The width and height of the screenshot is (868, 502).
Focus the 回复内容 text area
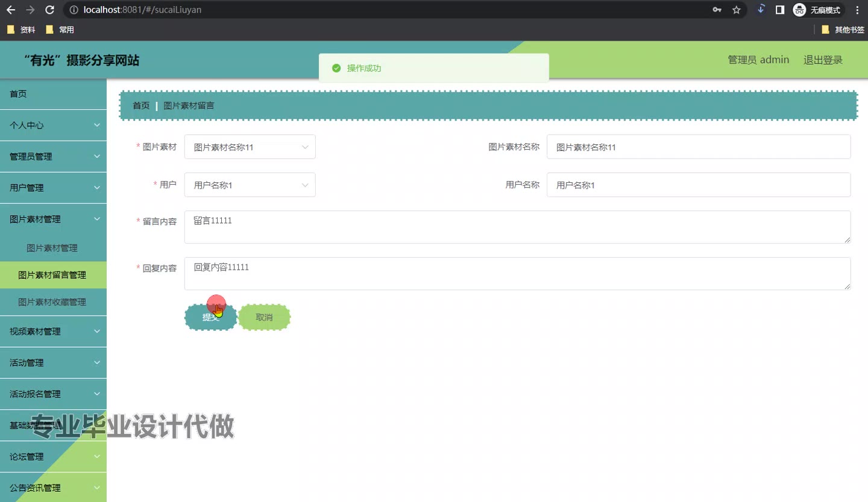coord(517,274)
